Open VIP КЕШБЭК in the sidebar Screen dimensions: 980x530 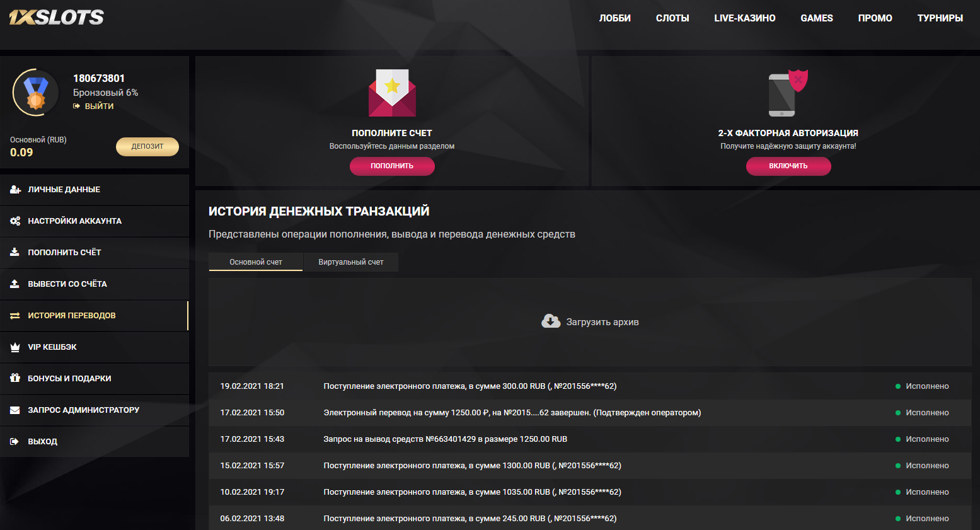tap(95, 347)
